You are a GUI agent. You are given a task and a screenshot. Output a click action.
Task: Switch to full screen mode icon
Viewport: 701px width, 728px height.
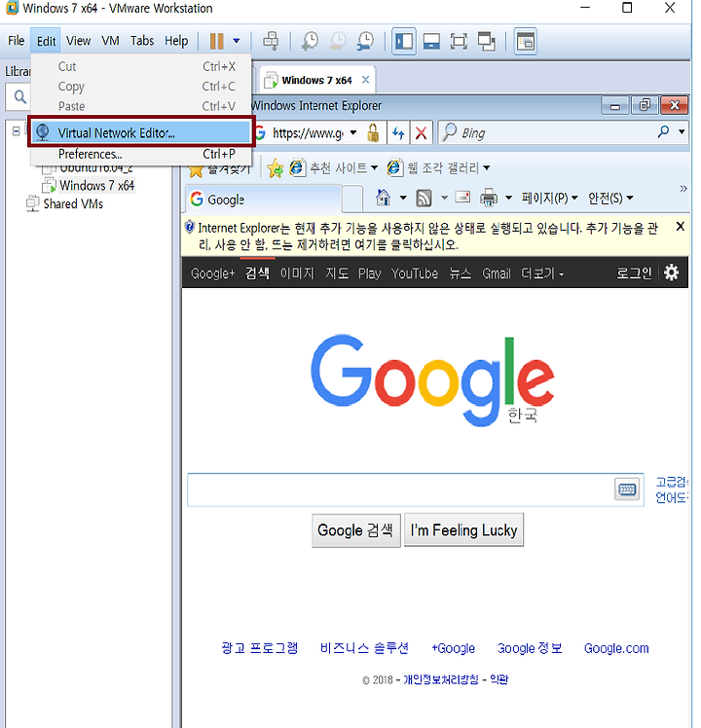[x=459, y=41]
